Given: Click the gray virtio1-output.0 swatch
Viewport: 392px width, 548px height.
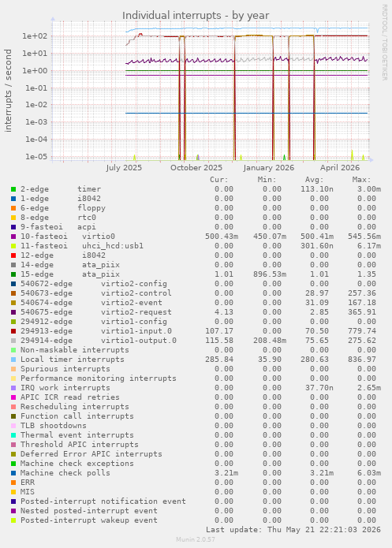Looking at the screenshot, I should [13, 341].
